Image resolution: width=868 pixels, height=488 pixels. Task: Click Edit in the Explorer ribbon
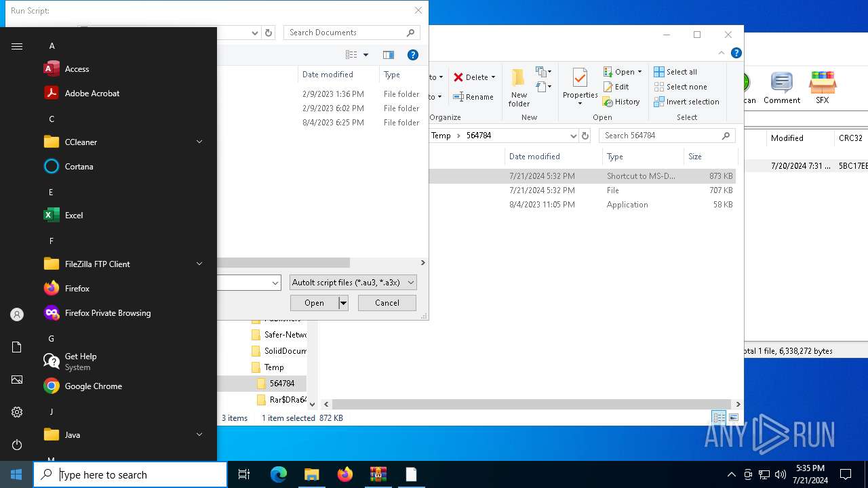pos(616,87)
